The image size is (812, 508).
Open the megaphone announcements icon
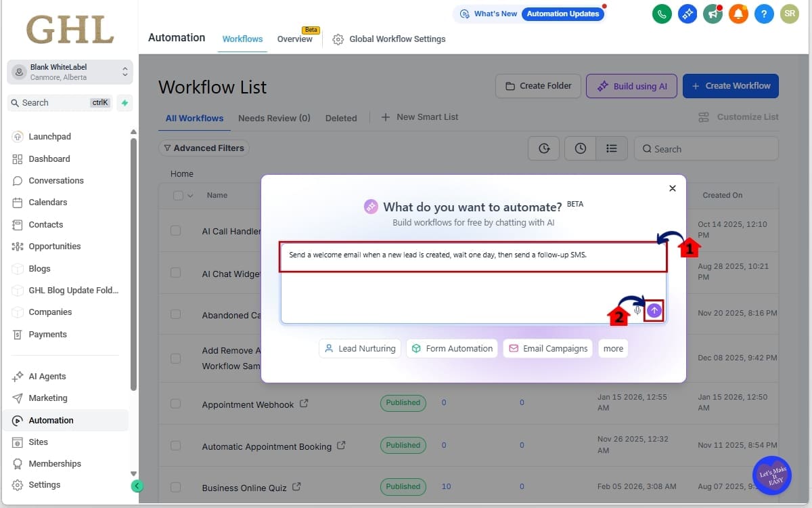713,14
